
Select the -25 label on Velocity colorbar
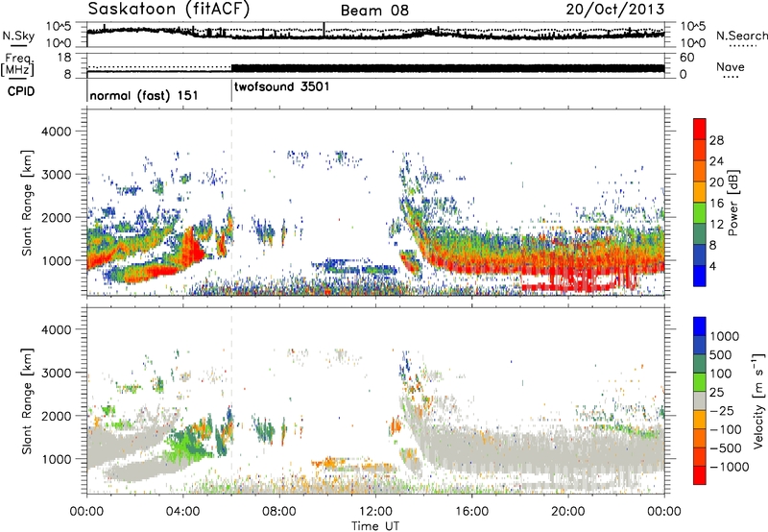click(x=721, y=410)
